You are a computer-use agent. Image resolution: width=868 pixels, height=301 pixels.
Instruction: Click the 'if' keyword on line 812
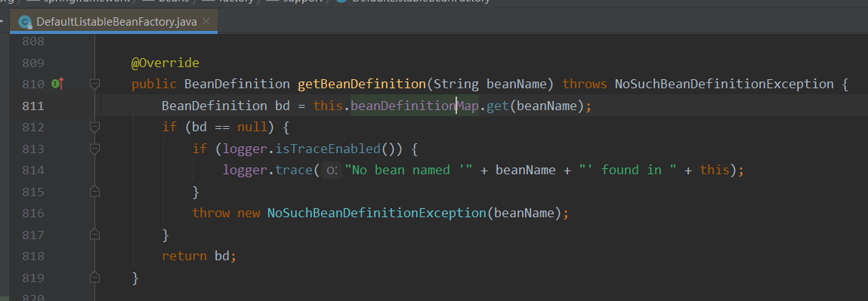point(168,127)
